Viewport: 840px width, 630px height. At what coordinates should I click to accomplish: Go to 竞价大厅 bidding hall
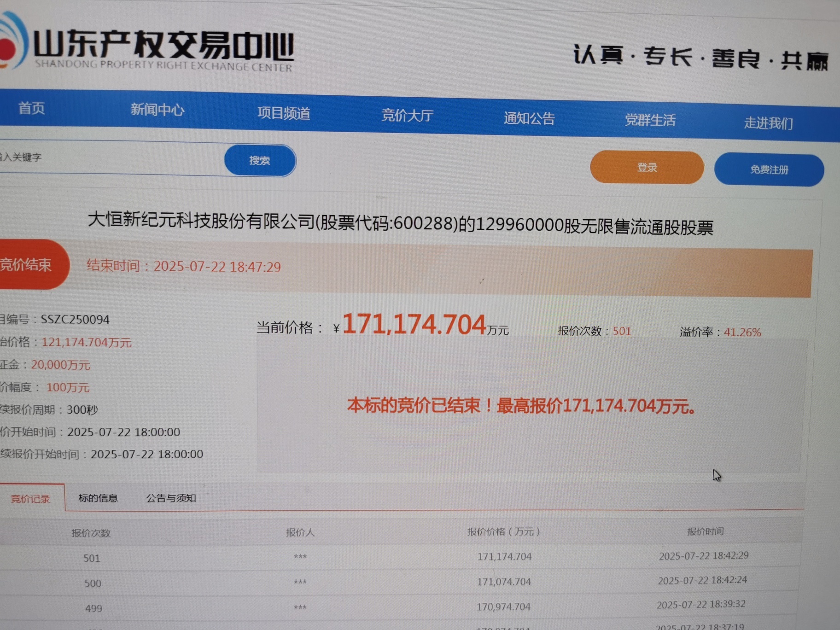tap(408, 116)
